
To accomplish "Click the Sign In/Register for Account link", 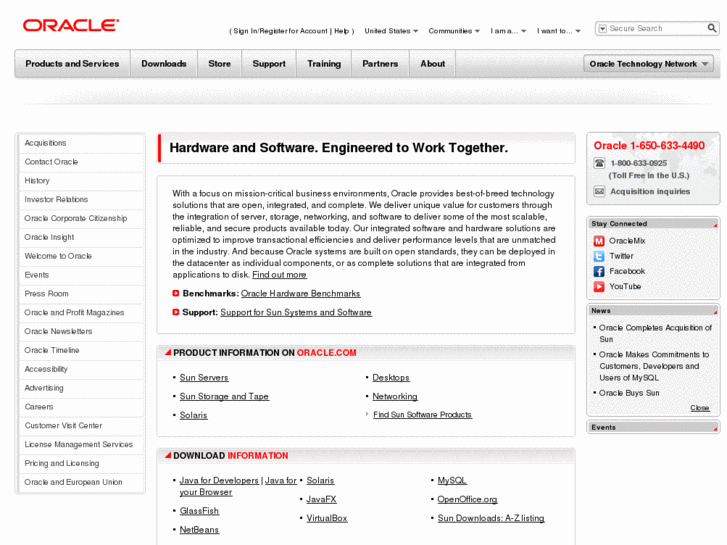I will pyautogui.click(x=280, y=31).
